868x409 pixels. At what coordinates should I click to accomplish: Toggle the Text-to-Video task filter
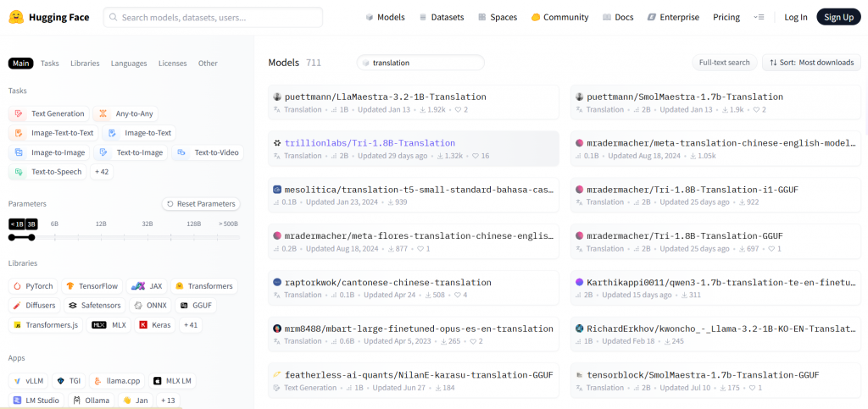pos(208,152)
